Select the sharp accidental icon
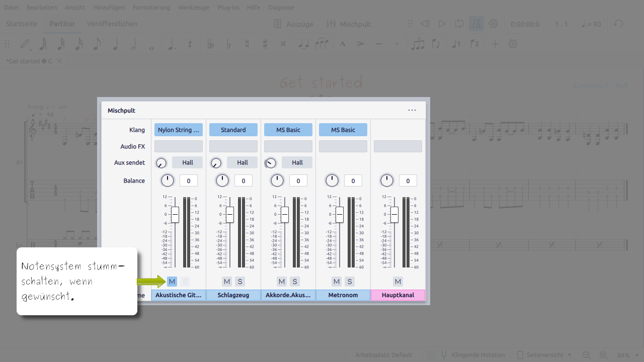The width and height of the screenshot is (644, 362). click(265, 44)
